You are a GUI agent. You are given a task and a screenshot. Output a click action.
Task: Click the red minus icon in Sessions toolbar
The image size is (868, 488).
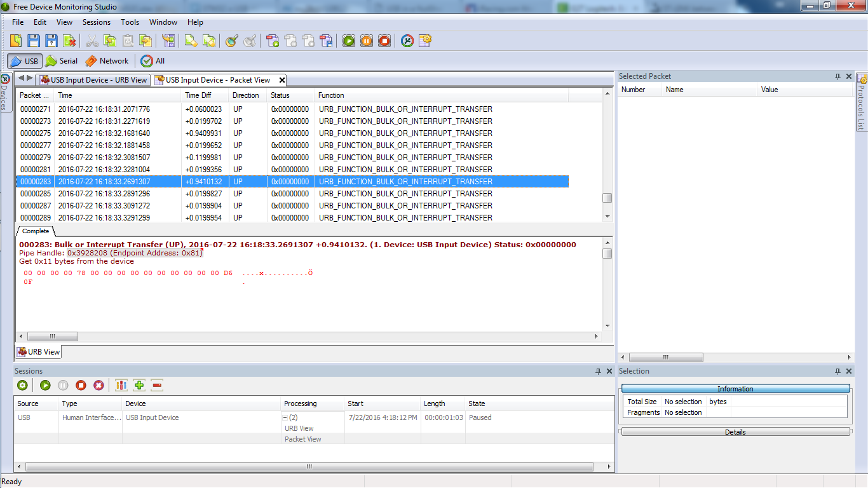coord(157,385)
